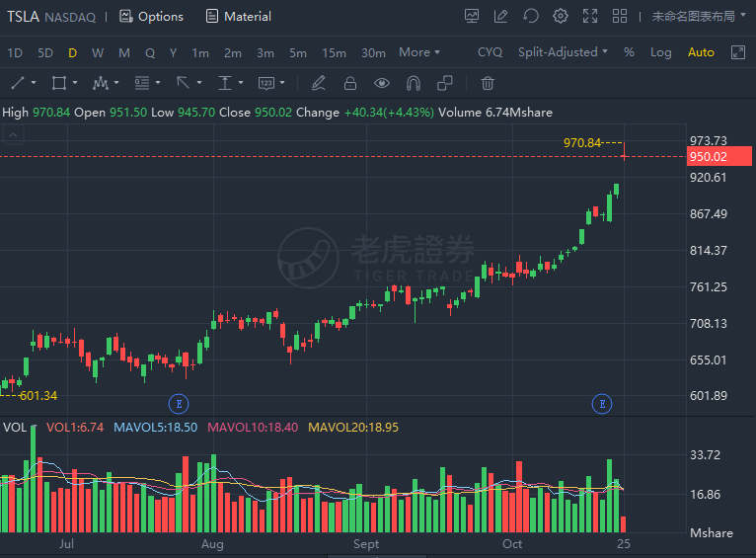The height and width of the screenshot is (558, 756).
Task: Select the D daily timeframe
Action: (x=72, y=52)
